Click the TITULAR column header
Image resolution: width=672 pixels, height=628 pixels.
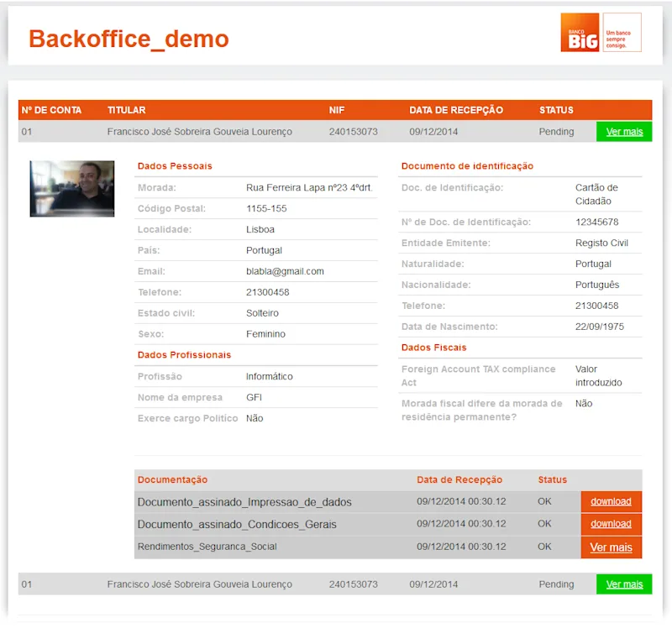[127, 110]
